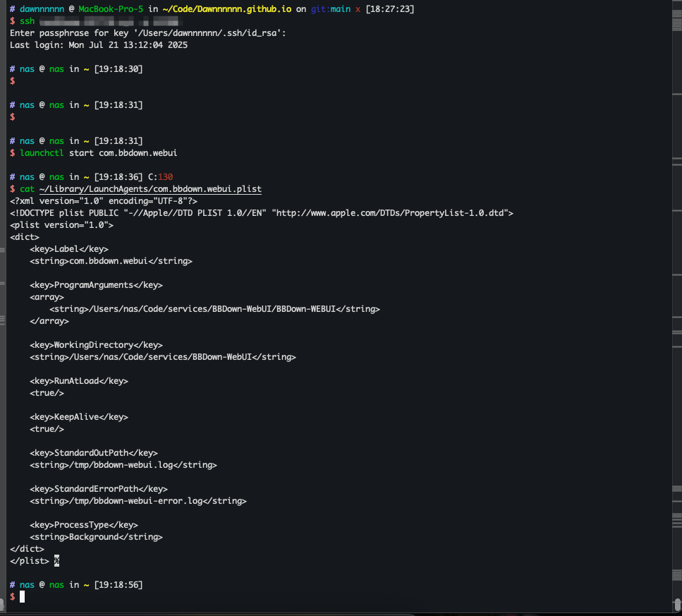Click the underlined com.bbdown.webui.plist file path

click(x=150, y=189)
